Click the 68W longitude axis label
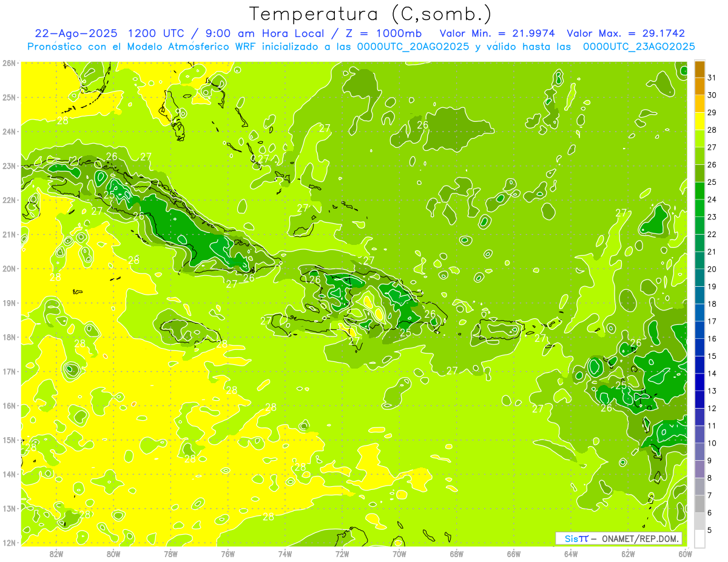This screenshot has width=728, height=562. pyautogui.click(x=457, y=554)
